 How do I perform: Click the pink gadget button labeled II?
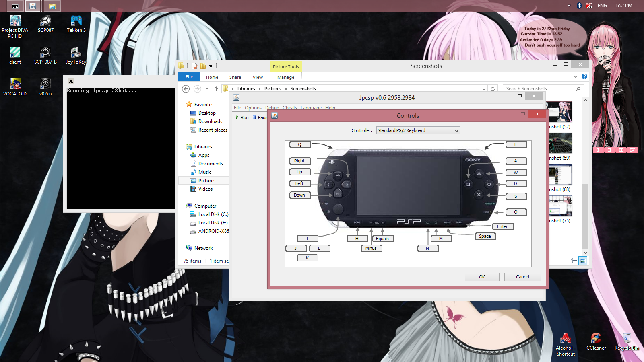pos(609,150)
